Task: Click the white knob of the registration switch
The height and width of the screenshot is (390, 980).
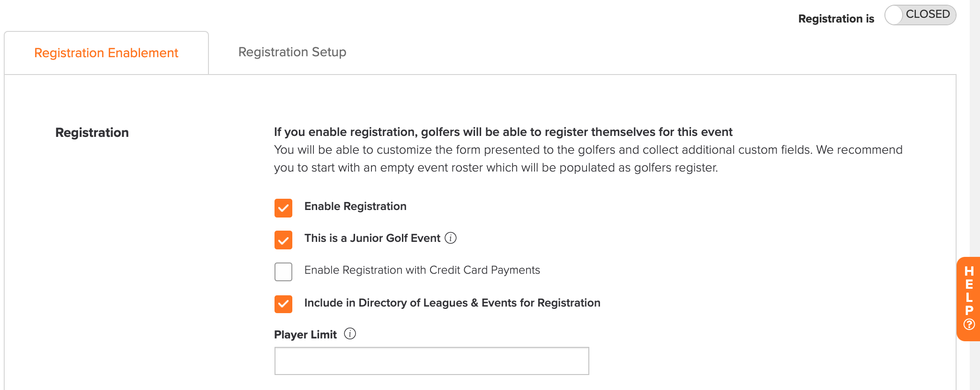Action: point(894,15)
